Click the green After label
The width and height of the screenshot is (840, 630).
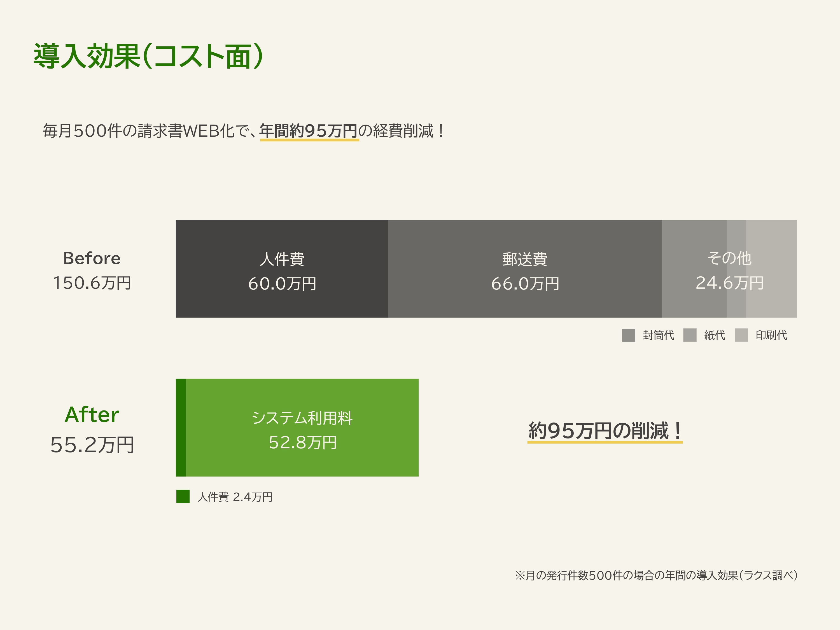click(92, 414)
